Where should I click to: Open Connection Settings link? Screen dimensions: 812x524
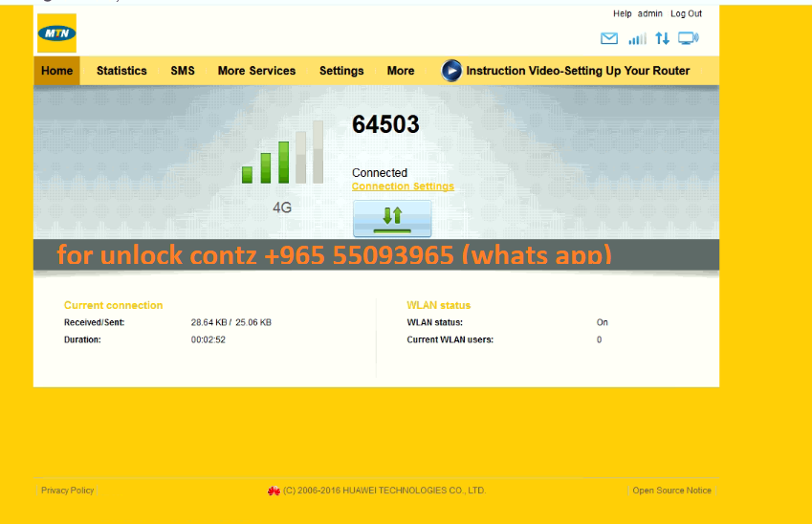(403, 186)
